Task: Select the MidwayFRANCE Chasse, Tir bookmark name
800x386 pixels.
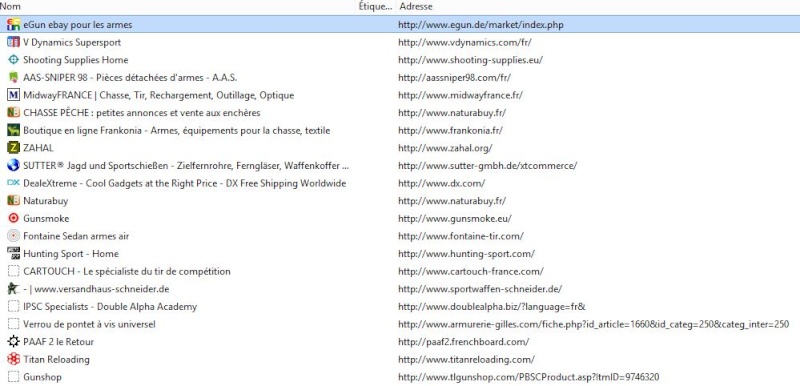Action: click(x=159, y=95)
